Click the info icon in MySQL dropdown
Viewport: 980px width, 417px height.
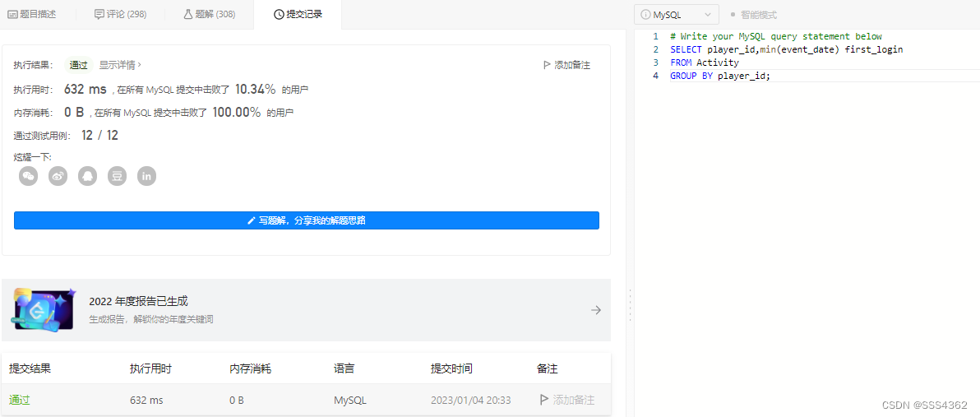[x=645, y=14]
